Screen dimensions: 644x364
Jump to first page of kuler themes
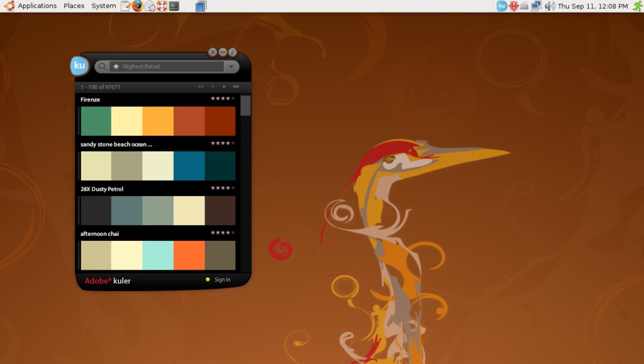201,87
